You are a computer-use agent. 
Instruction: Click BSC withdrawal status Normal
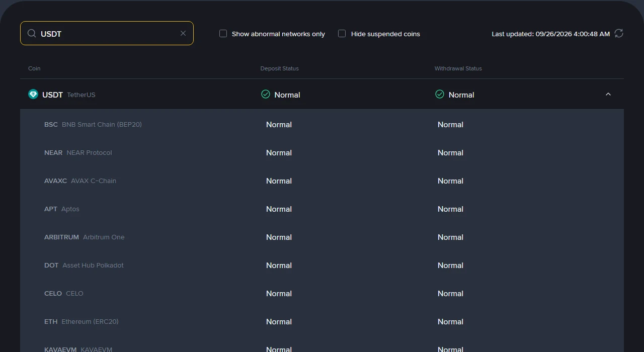coord(450,124)
